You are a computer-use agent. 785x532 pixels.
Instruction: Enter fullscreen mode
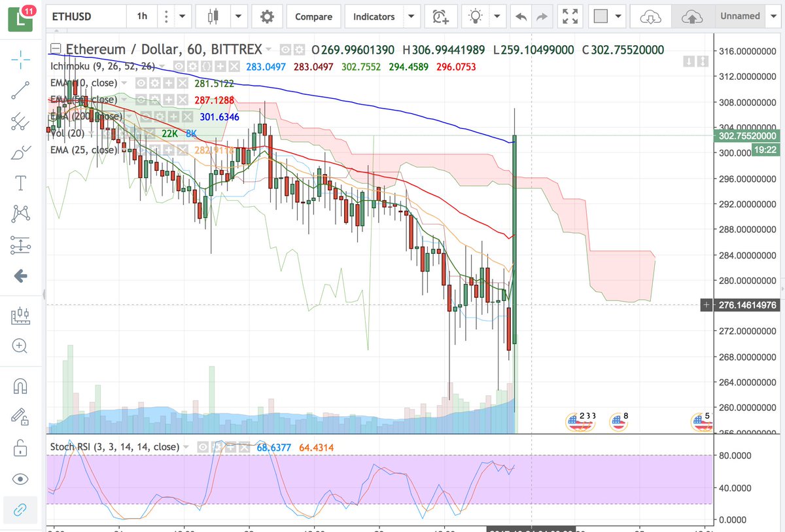pyautogui.click(x=570, y=16)
